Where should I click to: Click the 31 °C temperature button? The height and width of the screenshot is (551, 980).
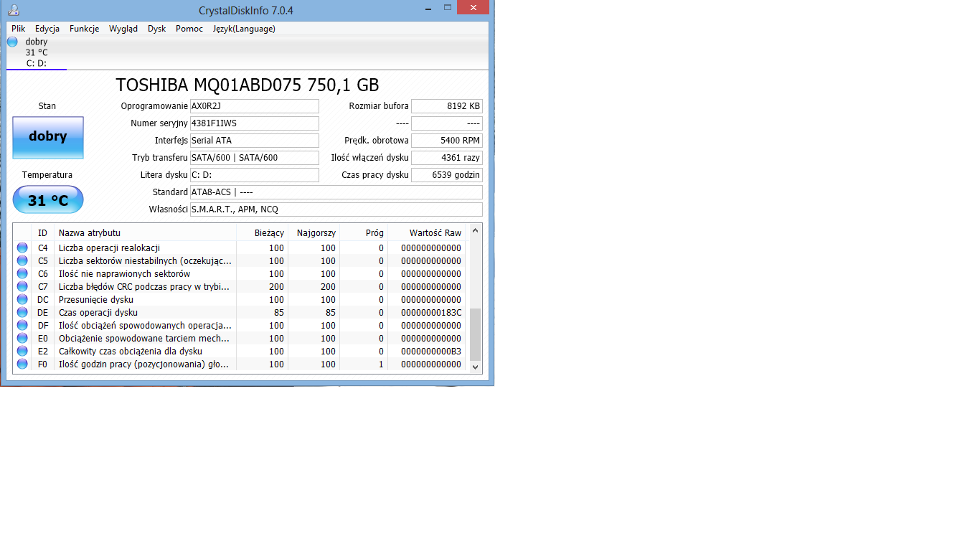[48, 199]
